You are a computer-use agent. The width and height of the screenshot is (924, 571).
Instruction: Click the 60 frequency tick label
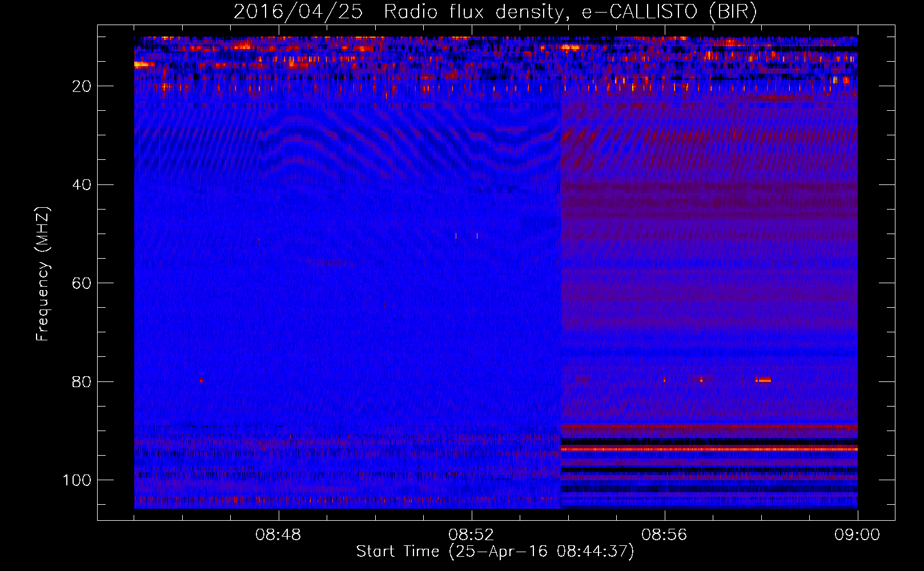click(82, 283)
